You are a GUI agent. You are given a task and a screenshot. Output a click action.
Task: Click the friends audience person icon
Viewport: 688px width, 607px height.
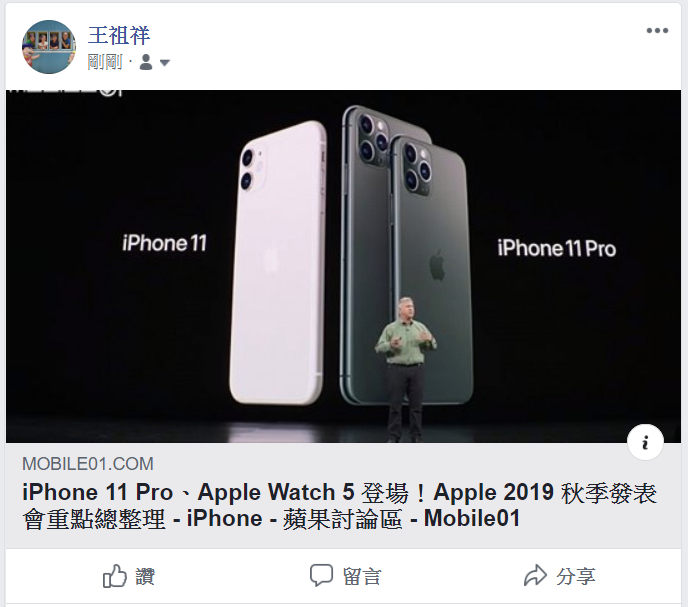146,62
